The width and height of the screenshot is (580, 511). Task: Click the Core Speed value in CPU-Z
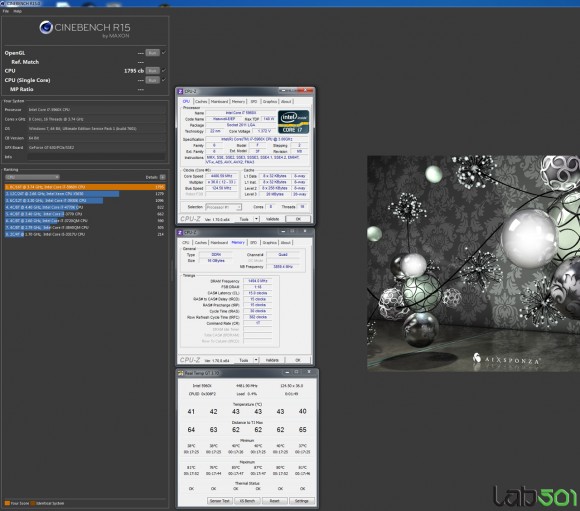click(x=222, y=176)
